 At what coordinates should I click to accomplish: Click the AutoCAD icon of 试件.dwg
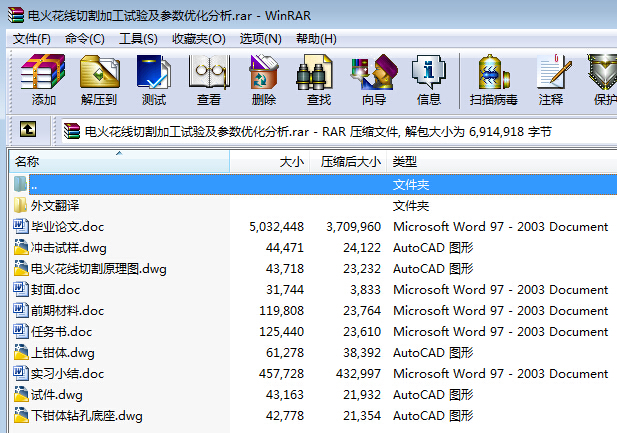[x=21, y=394]
